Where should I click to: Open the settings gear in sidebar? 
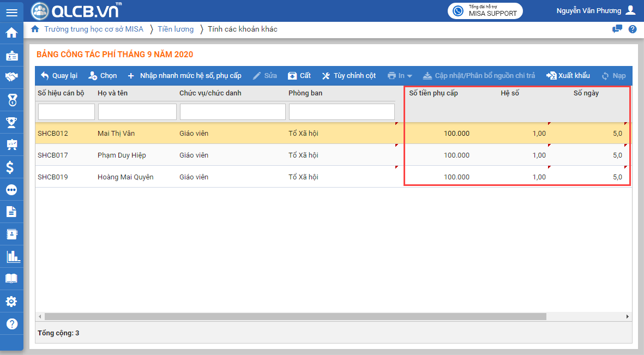click(x=11, y=302)
